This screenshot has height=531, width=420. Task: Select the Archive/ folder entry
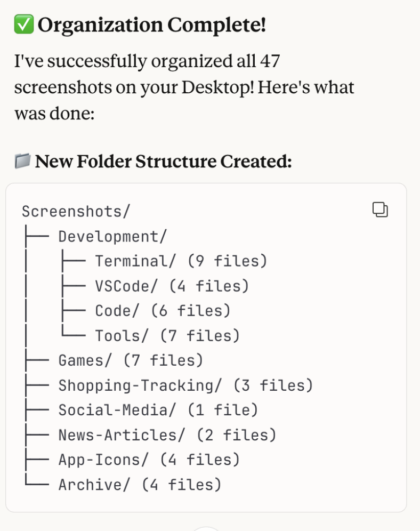(94, 485)
